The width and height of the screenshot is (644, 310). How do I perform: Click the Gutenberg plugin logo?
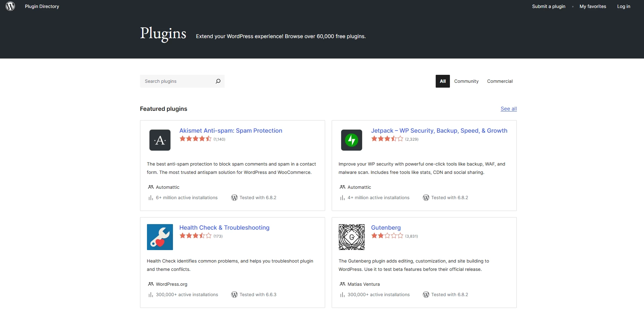tap(351, 237)
